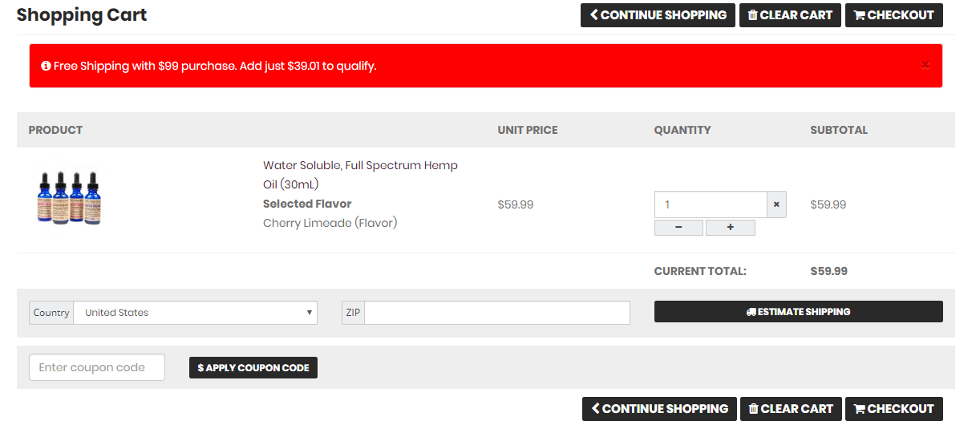
Task: Increase quantity with plus button
Action: coord(731,228)
